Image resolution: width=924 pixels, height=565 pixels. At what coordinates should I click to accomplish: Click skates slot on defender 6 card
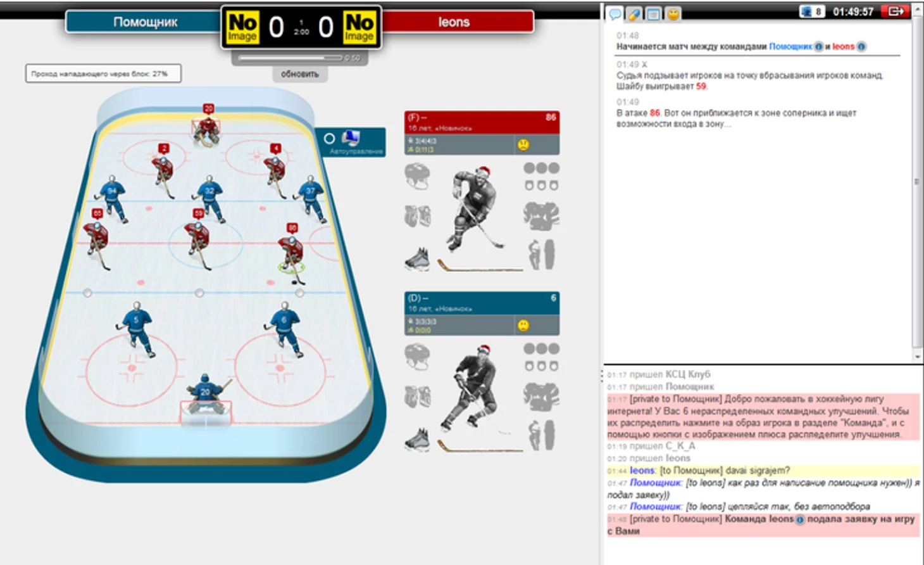pos(418,439)
